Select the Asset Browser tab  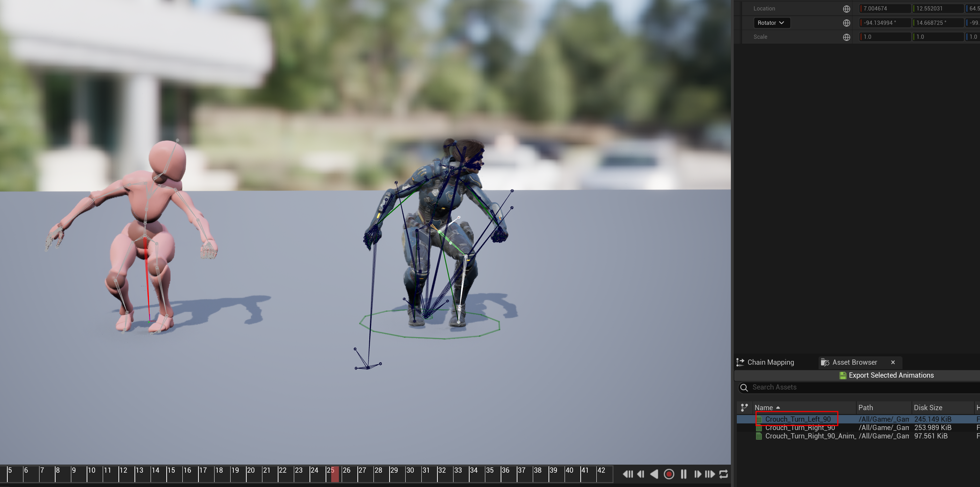[x=854, y=362]
